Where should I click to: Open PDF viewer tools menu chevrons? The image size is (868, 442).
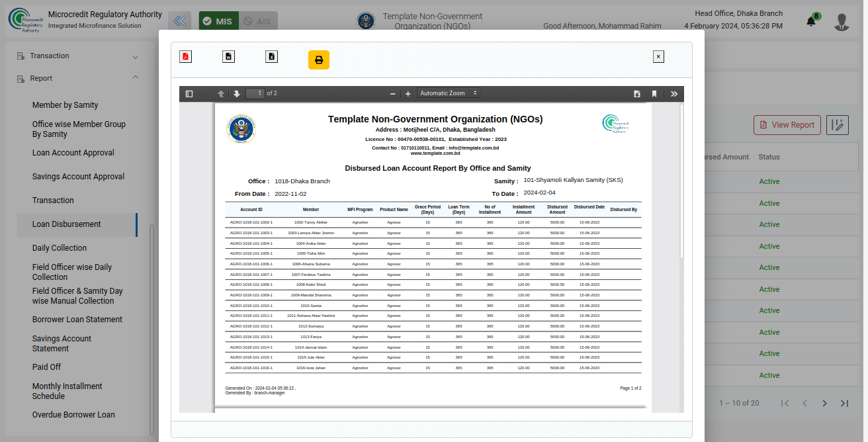(x=674, y=94)
